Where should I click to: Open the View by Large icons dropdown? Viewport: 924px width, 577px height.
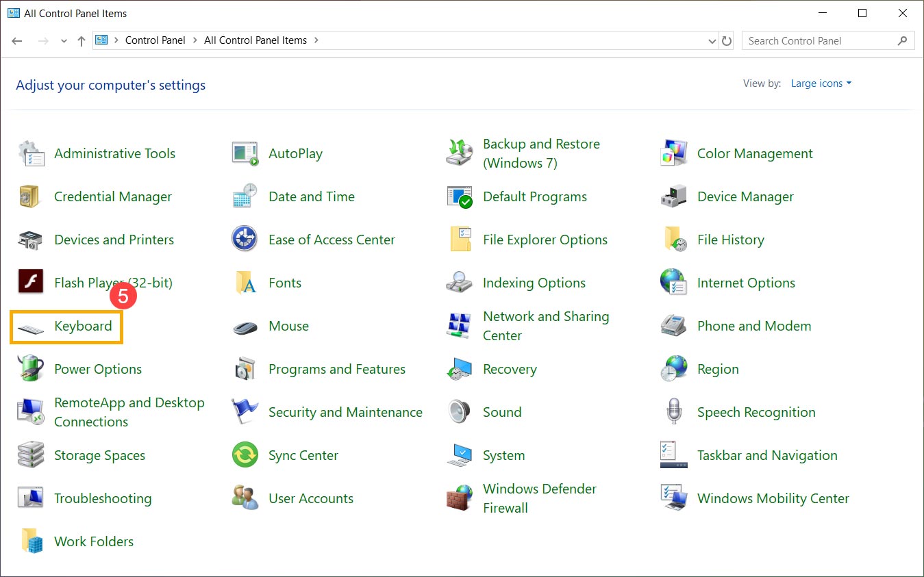[x=821, y=84]
